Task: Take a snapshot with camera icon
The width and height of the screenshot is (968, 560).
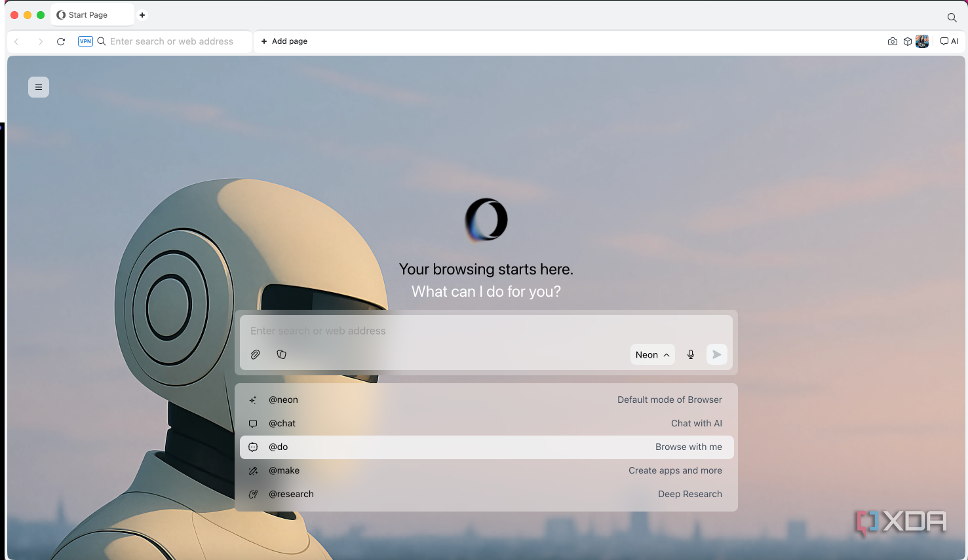Action: [x=893, y=41]
